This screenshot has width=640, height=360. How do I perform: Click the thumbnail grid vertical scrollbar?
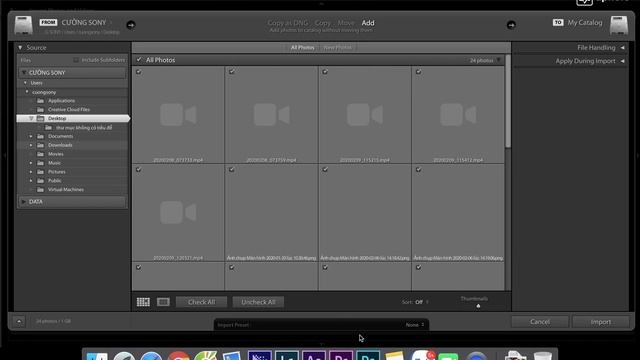(x=508, y=101)
